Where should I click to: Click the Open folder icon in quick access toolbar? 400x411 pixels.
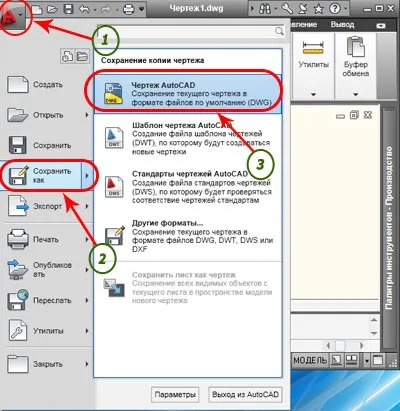pos(53,9)
